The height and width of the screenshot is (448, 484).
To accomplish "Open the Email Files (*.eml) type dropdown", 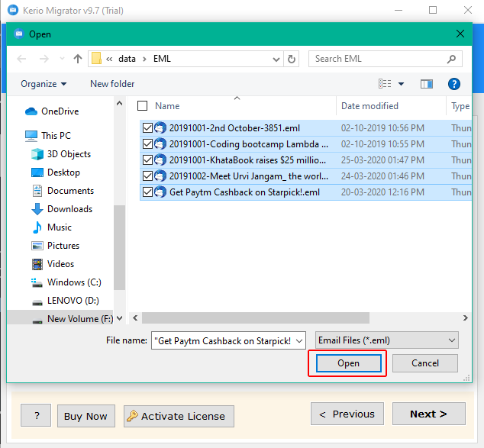I will (452, 340).
